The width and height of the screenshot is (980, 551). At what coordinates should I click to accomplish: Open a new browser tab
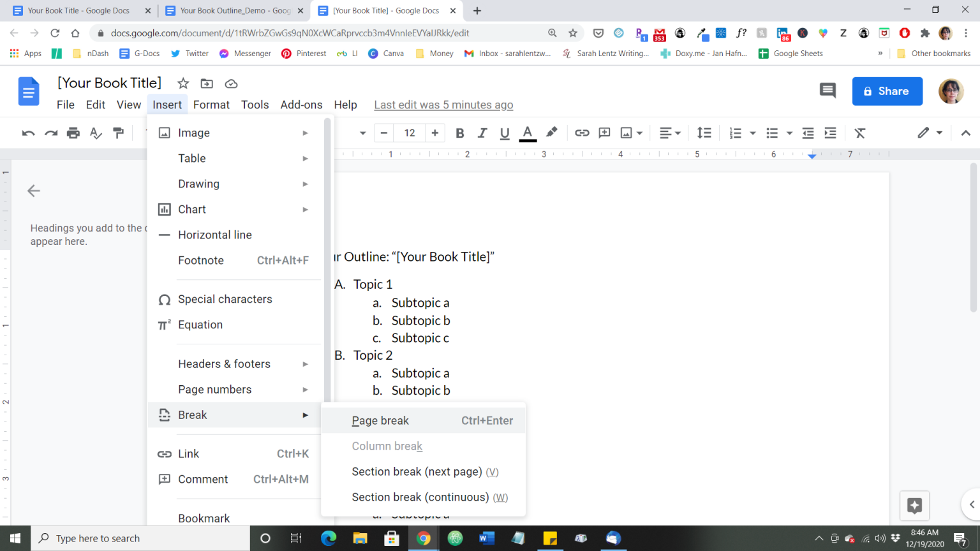point(477,11)
